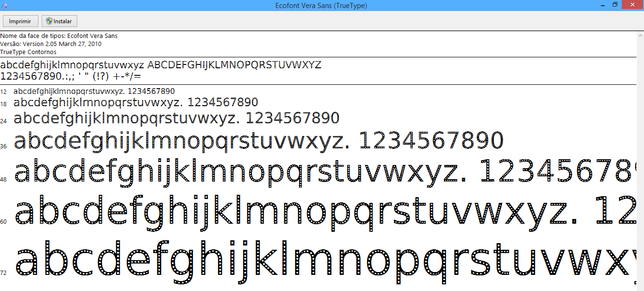Screen dimensions: 644x291
Task: Click the size label '60'
Action: tap(3, 222)
